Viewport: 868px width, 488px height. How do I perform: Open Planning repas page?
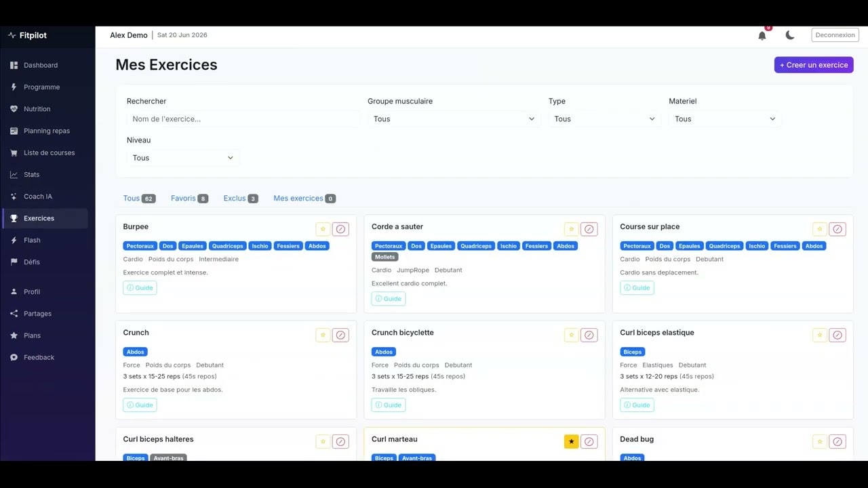[45, 131]
